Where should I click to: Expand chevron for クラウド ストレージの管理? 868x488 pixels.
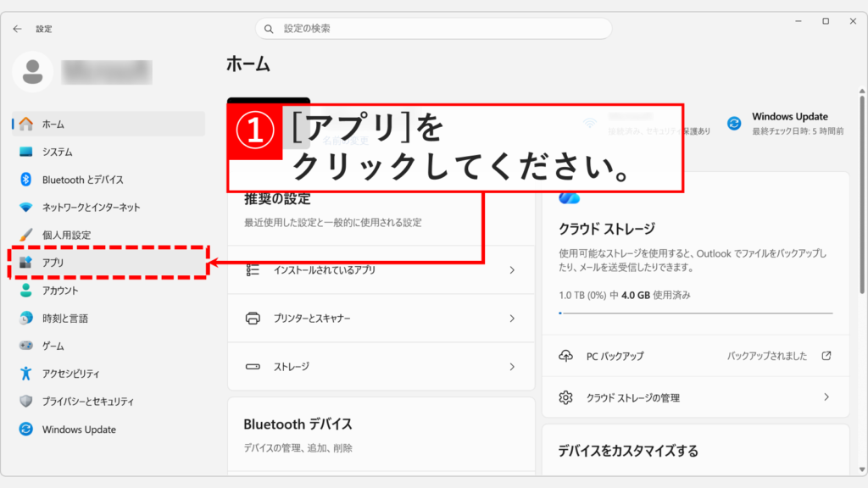(826, 397)
